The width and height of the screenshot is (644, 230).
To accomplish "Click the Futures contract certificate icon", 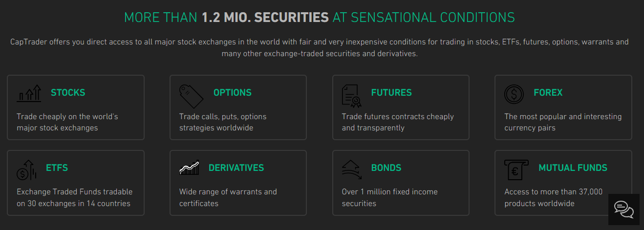I will [x=351, y=95].
